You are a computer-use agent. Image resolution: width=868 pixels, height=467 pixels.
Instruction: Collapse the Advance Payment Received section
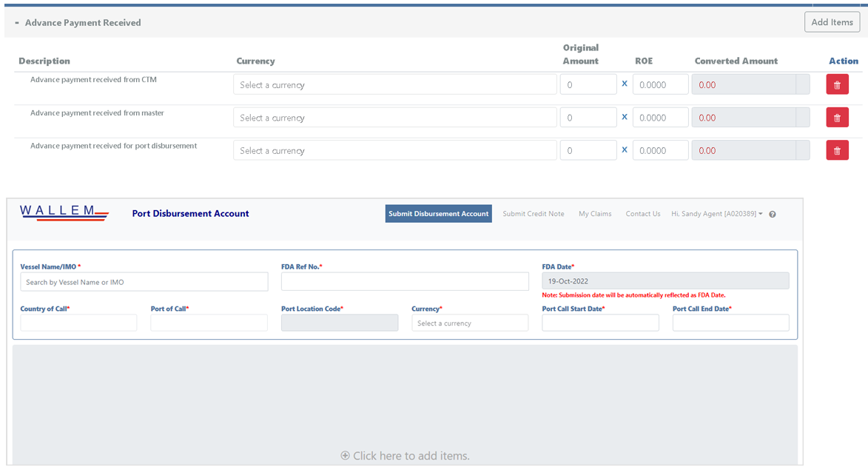coord(17,23)
